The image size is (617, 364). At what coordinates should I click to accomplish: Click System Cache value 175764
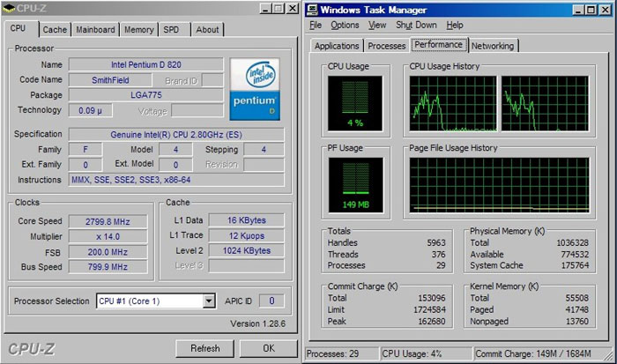[575, 265]
